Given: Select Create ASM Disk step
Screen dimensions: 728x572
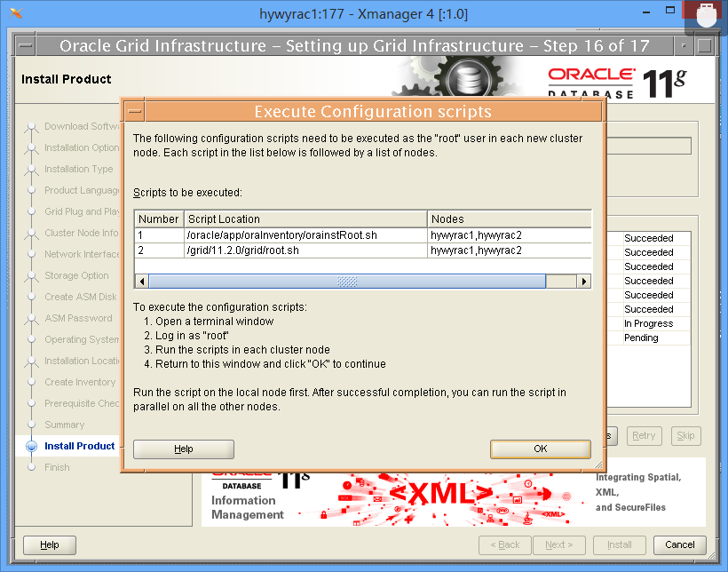Looking at the screenshot, I should (x=81, y=297).
